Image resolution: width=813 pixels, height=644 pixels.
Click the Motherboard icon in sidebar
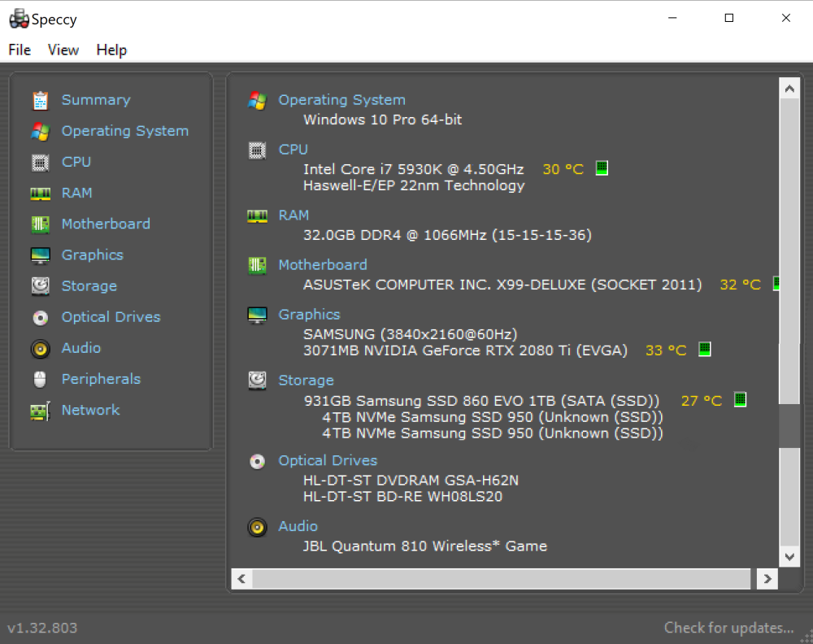click(40, 224)
